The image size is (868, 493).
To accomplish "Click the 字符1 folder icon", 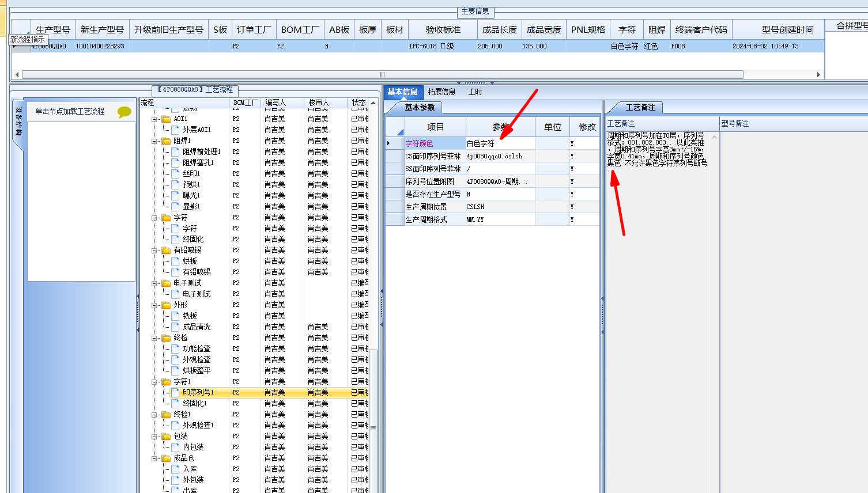I will [166, 382].
